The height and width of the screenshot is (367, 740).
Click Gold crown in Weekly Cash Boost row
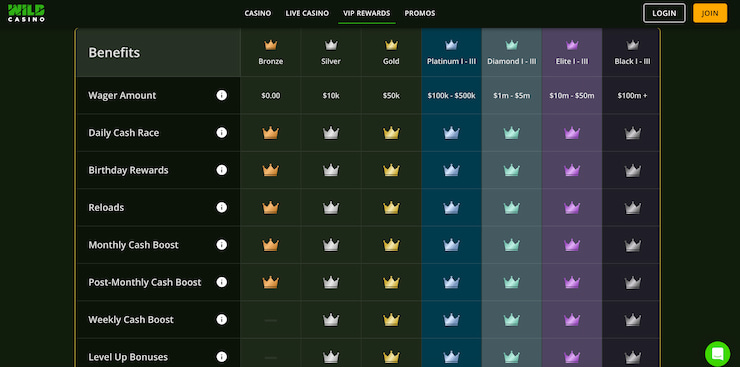tap(391, 320)
